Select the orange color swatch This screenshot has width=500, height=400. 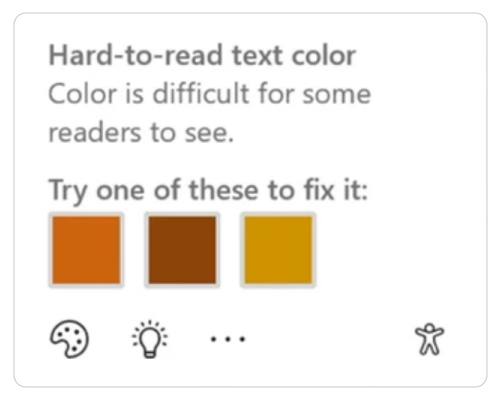(87, 250)
